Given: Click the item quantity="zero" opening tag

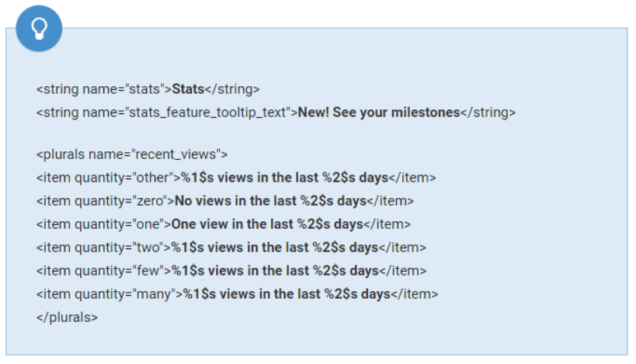Looking at the screenshot, I should (x=105, y=201).
